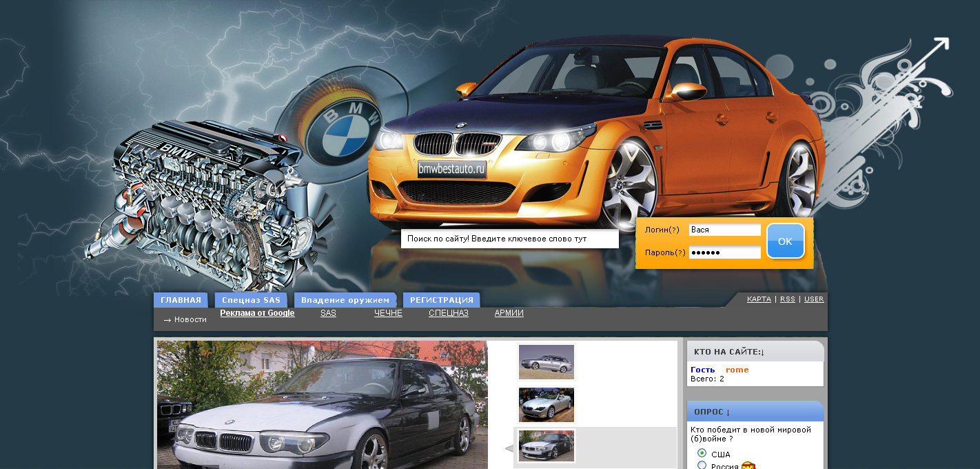This screenshot has height=469, width=980.
Task: Click the ОПРОС panel header
Action: 755,411
